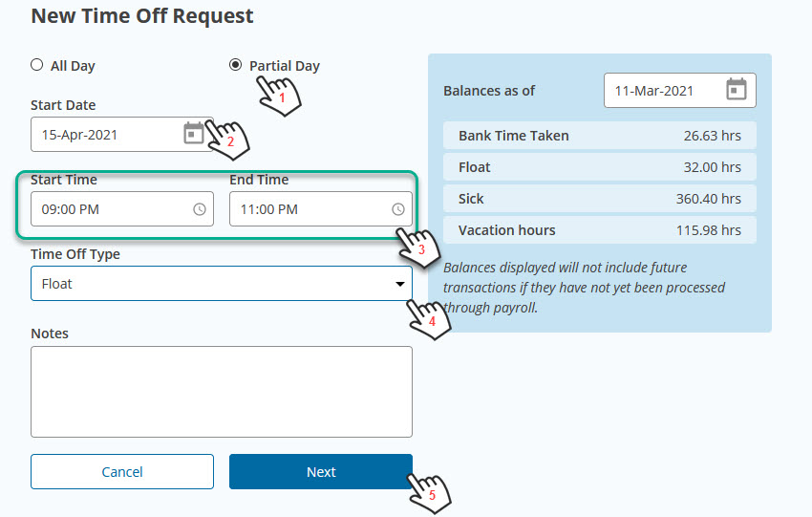Select the Bank Time Taken balance row
812x517 pixels.
click(x=600, y=135)
